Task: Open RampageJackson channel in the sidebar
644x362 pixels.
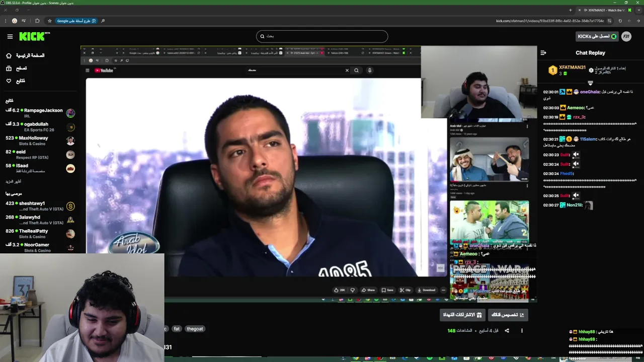Action: 40,113
